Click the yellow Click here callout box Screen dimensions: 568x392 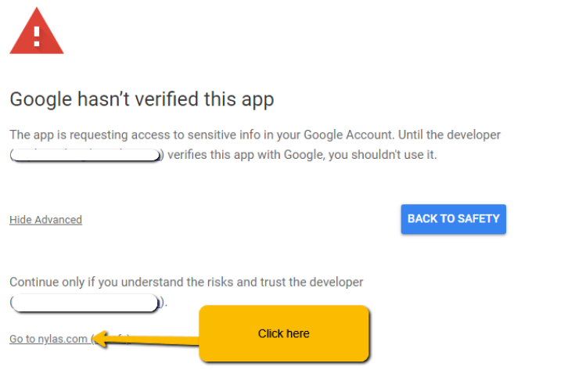[284, 333]
